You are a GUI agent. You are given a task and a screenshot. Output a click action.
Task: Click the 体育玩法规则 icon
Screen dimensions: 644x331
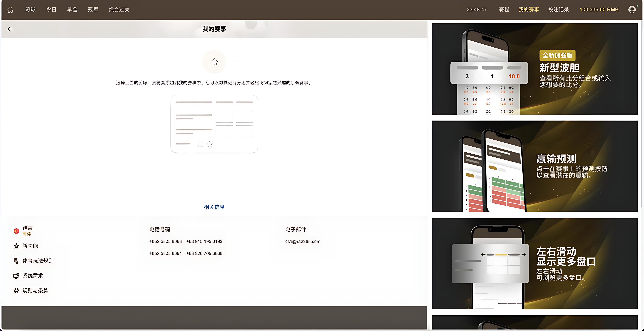16,261
